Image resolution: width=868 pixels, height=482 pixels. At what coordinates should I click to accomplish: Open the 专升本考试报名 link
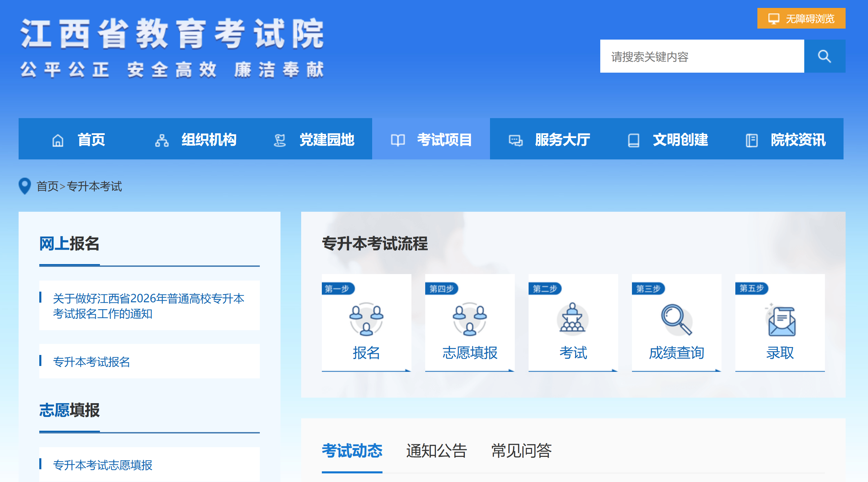[x=91, y=361]
